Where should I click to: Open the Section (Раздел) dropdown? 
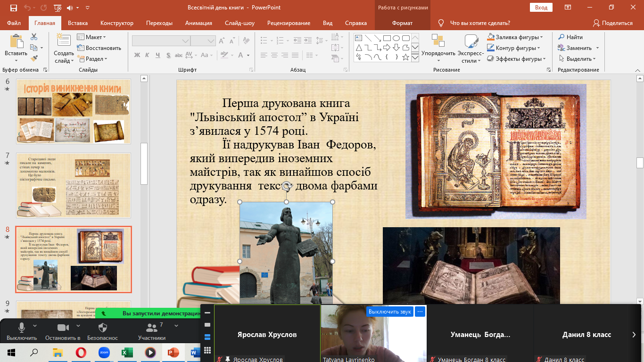pos(93,59)
